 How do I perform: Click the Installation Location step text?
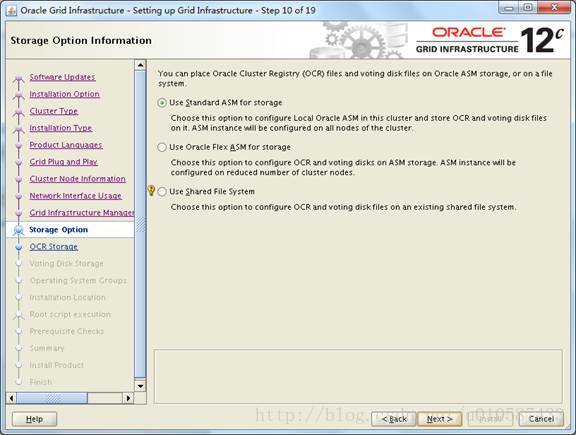(68, 297)
